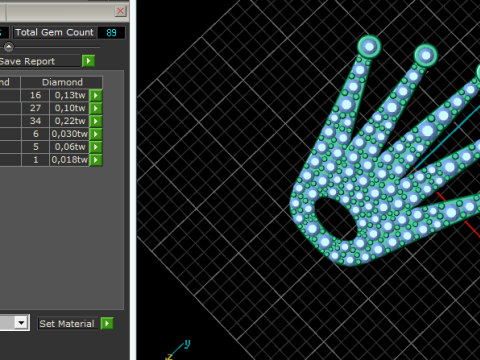Select the quantity cell showing 27
The width and height of the screenshot is (480, 360).
point(35,108)
